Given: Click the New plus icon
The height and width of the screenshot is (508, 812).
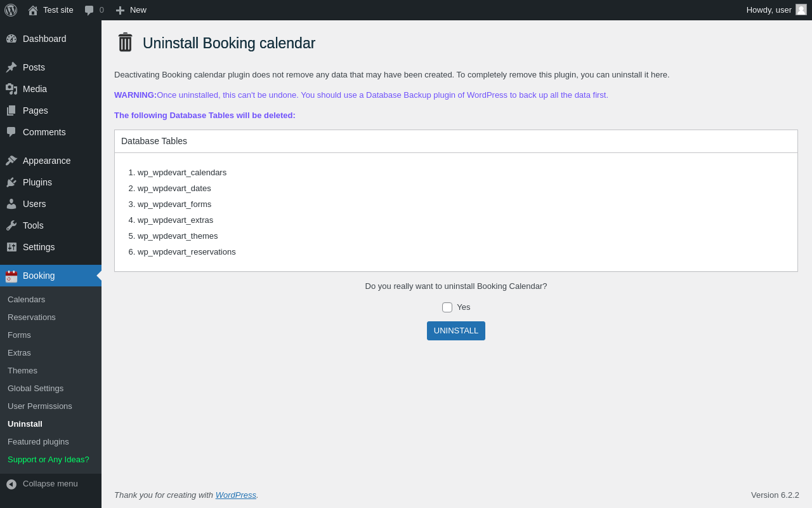Looking at the screenshot, I should tap(120, 10).
